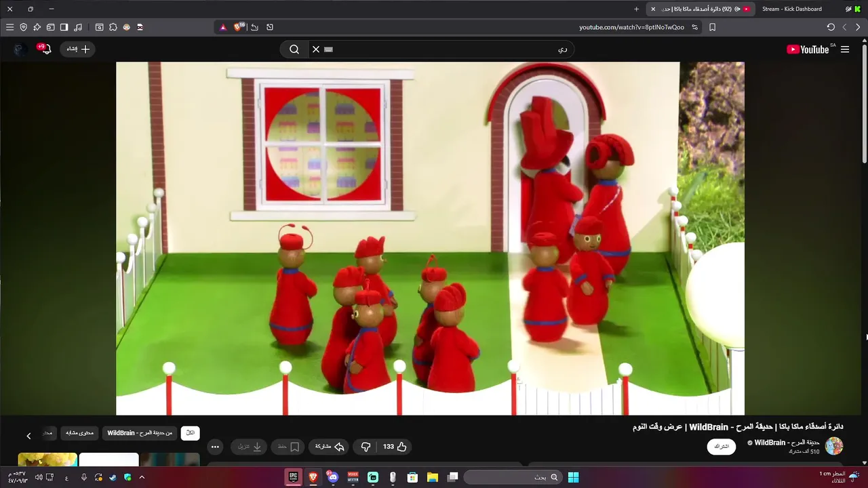Open Brave browser taskbar icon
Viewport: 868px width, 488px height.
coord(313,477)
